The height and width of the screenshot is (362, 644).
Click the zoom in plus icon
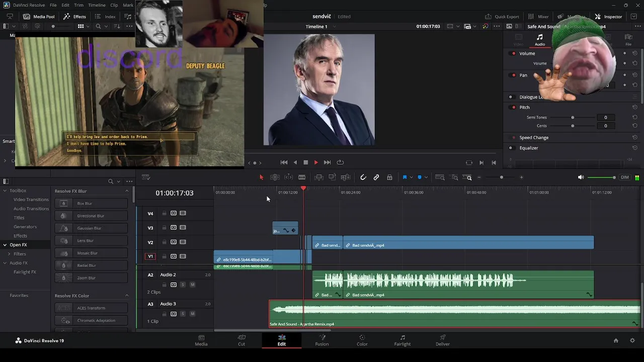click(x=521, y=177)
